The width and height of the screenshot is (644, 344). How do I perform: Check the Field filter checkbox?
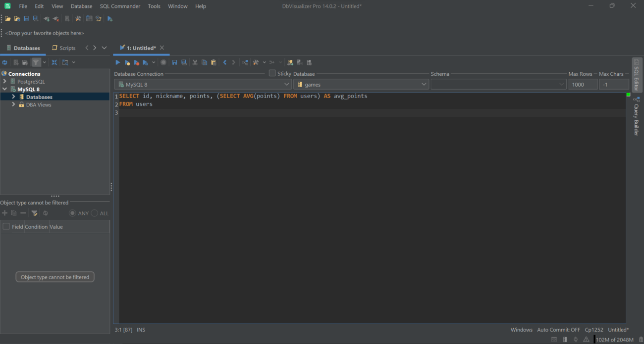click(x=5, y=226)
